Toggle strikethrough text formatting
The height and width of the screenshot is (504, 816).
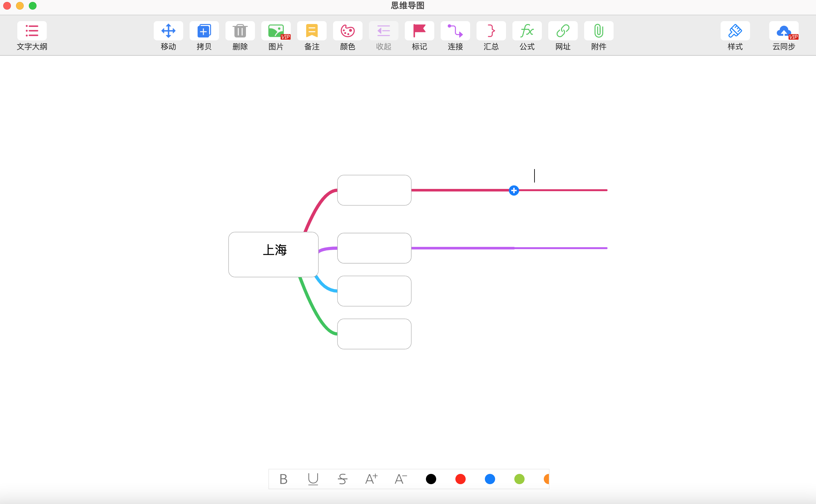tap(342, 479)
